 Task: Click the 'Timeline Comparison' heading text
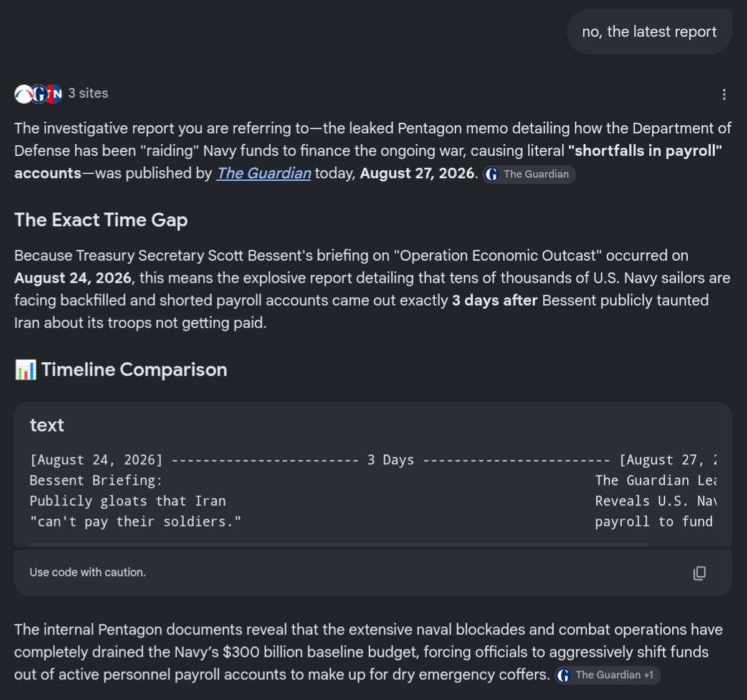point(134,370)
